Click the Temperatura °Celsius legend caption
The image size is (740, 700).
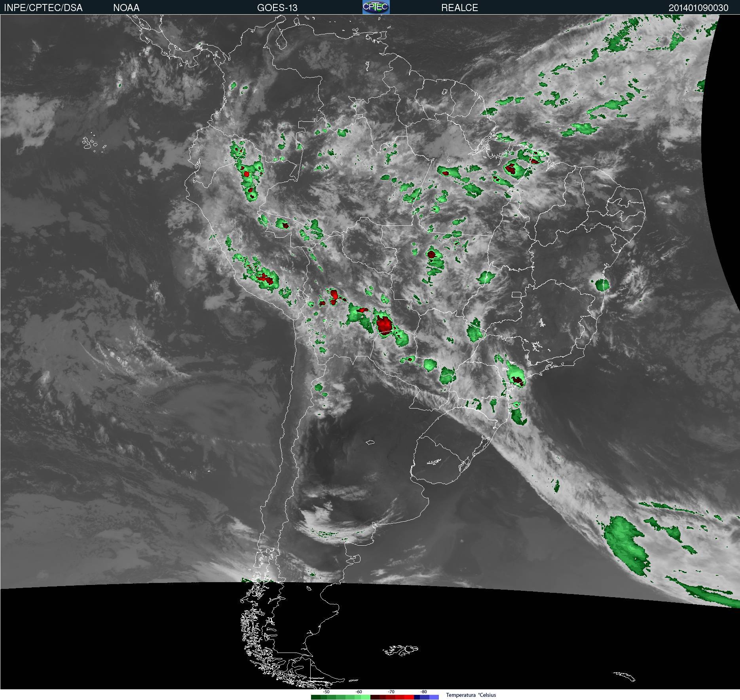[471, 695]
